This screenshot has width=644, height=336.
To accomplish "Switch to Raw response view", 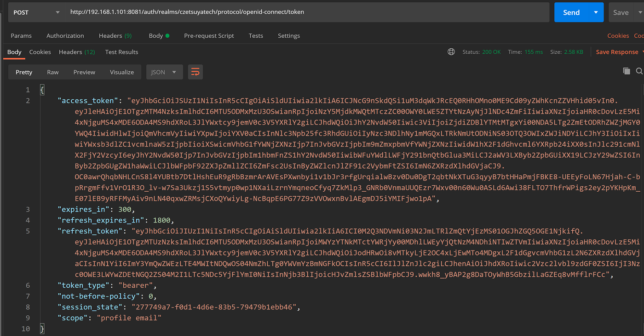I will coord(52,72).
